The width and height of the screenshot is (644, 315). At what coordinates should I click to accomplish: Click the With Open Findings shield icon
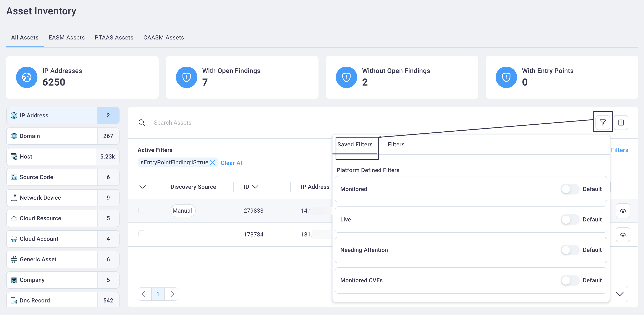click(x=186, y=77)
